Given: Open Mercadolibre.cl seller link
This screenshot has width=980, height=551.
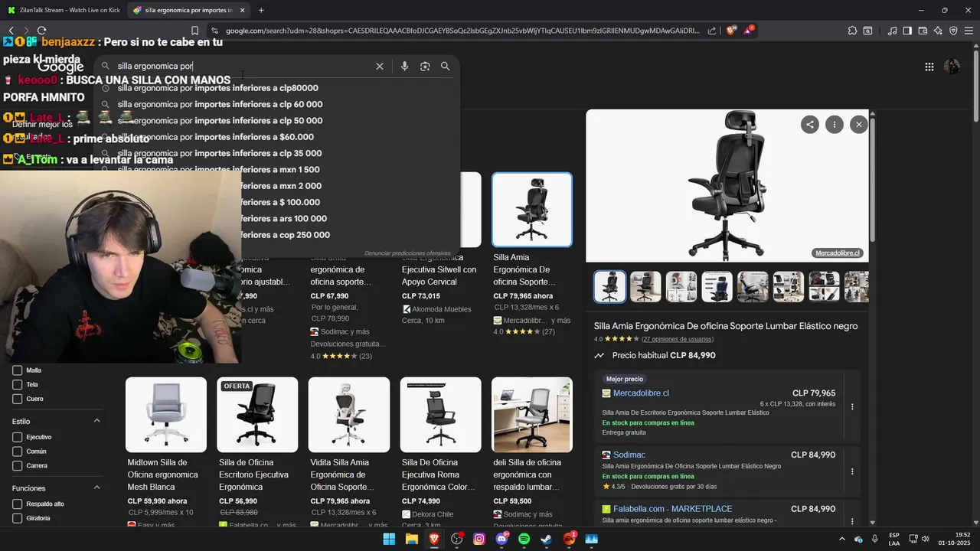Looking at the screenshot, I should click(x=641, y=393).
